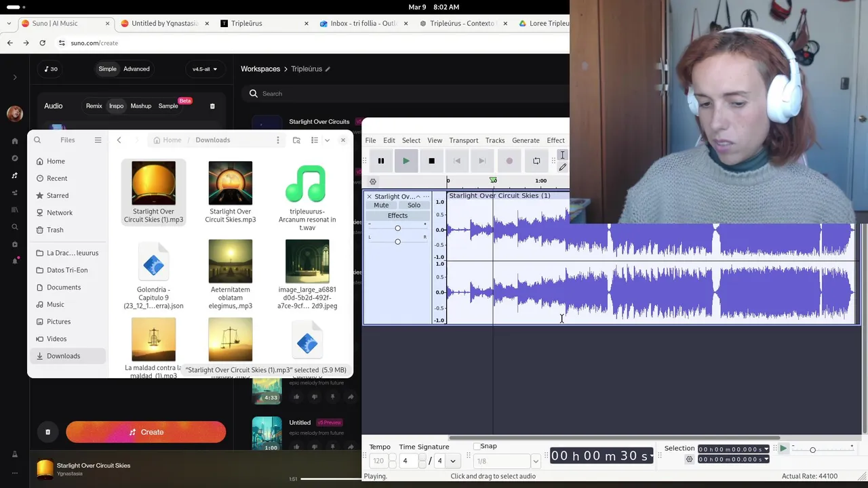
Task: Open the track Effects panel
Action: click(397, 216)
